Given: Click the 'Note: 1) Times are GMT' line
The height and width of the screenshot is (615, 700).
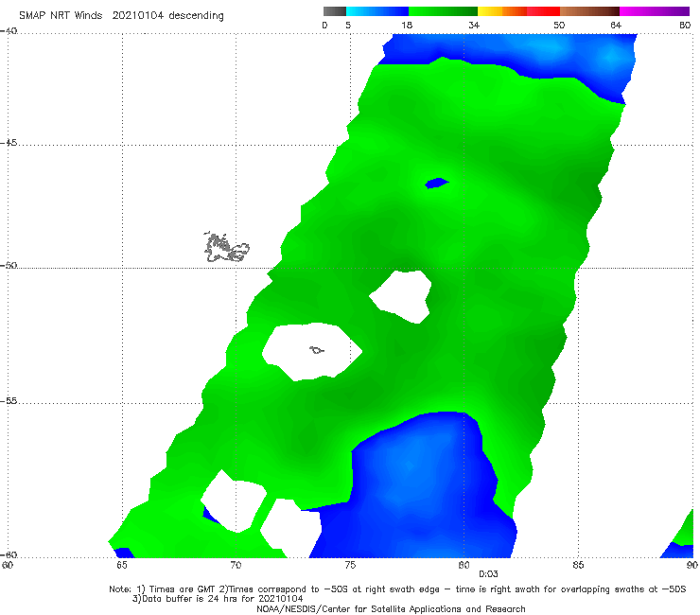Looking at the screenshot, I should (397, 589).
